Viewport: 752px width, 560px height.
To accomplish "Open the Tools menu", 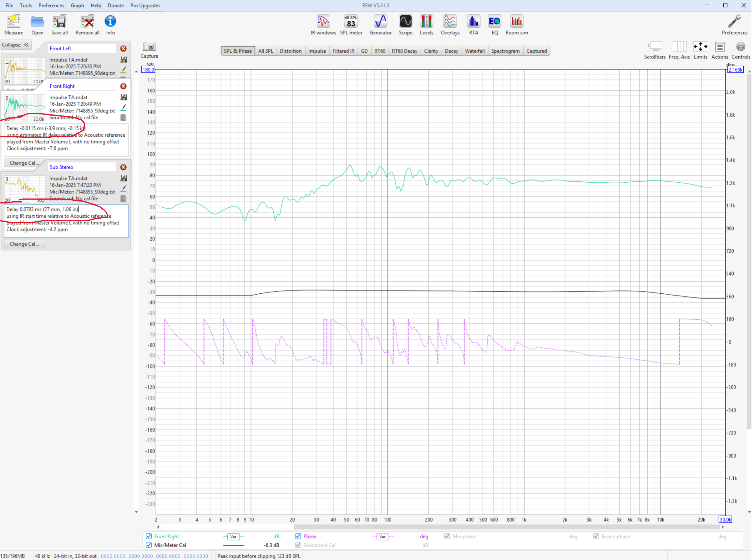I will tap(26, 5).
